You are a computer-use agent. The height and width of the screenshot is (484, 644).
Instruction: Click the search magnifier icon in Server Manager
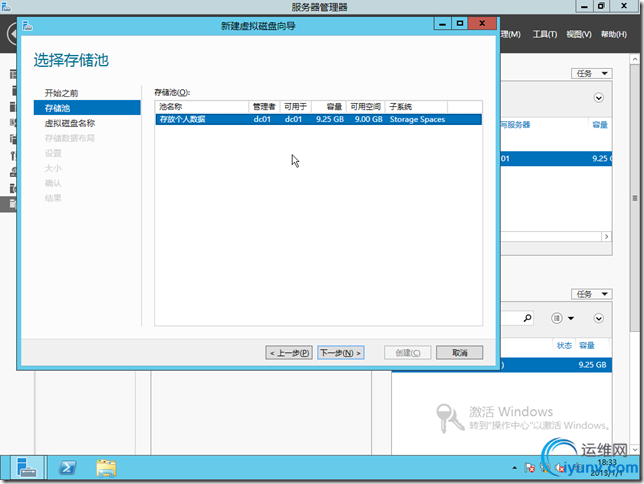coord(527,318)
